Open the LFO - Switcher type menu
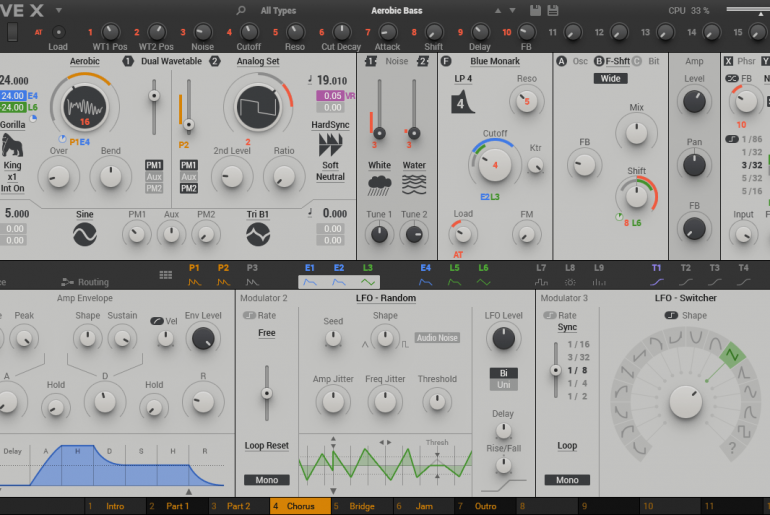770x515 pixels. pyautogui.click(x=686, y=298)
